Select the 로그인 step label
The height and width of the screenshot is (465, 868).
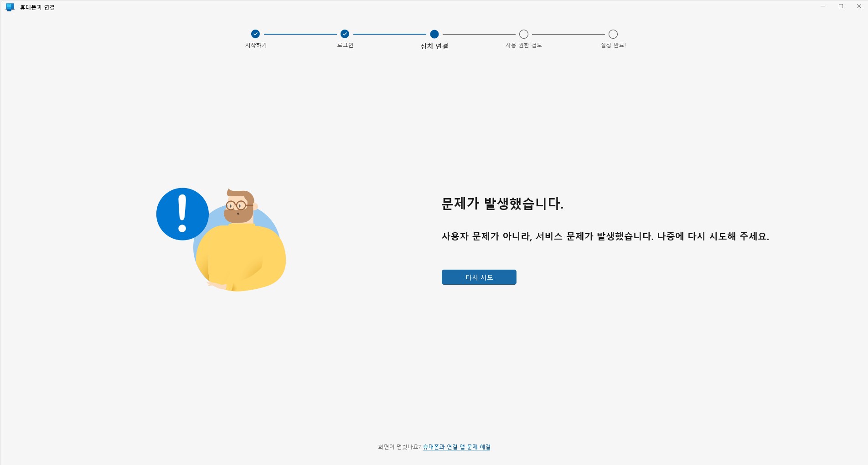[345, 45]
